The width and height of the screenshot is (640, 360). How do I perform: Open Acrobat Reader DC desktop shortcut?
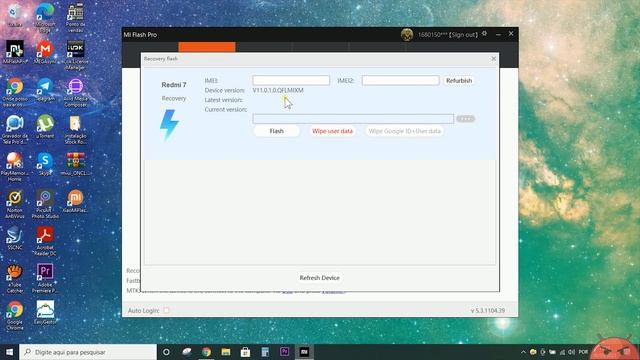pos(45,241)
